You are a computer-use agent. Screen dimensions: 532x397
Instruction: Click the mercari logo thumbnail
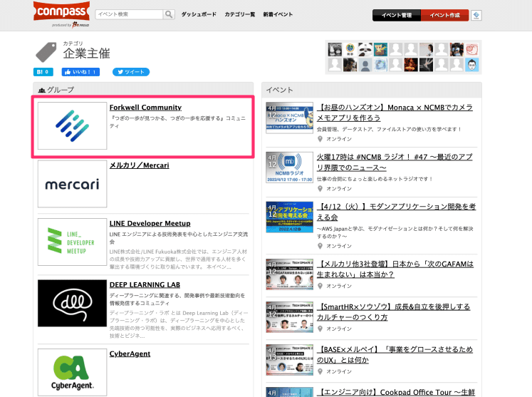pyautogui.click(x=72, y=184)
